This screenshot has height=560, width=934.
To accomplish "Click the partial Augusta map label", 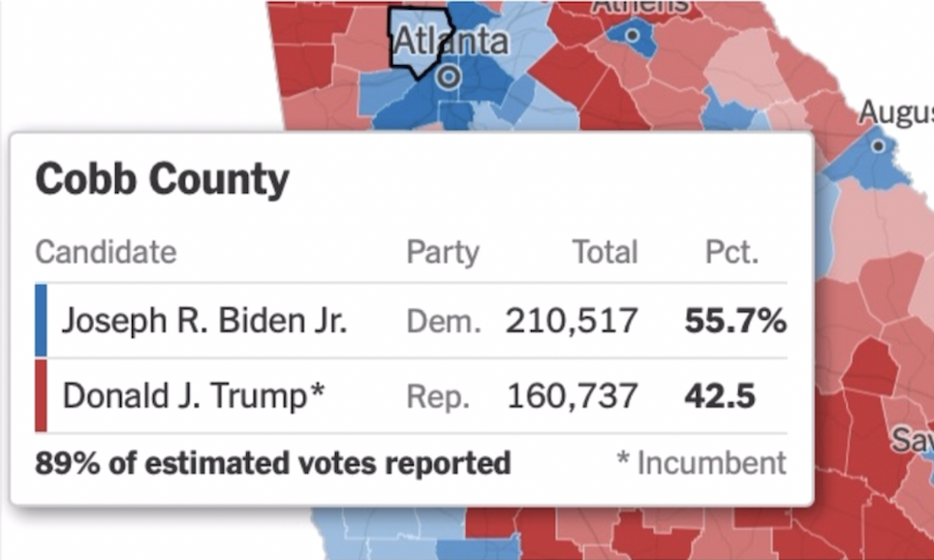I will [x=893, y=113].
